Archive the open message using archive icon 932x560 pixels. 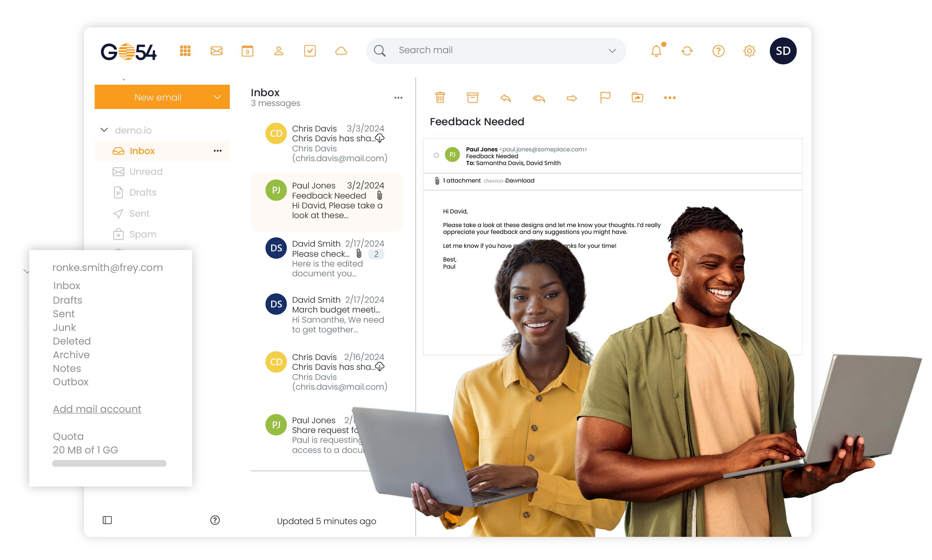click(472, 97)
